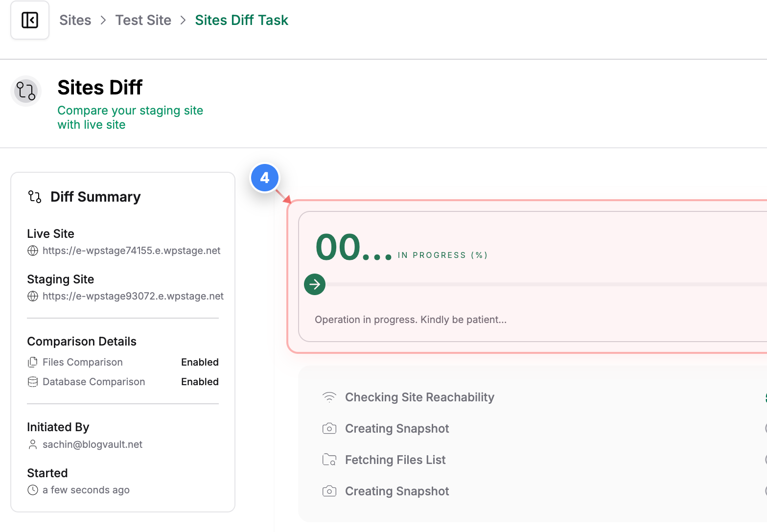Image resolution: width=767 pixels, height=532 pixels.
Task: Expand the Creating Snapshot step details
Action: click(x=397, y=428)
